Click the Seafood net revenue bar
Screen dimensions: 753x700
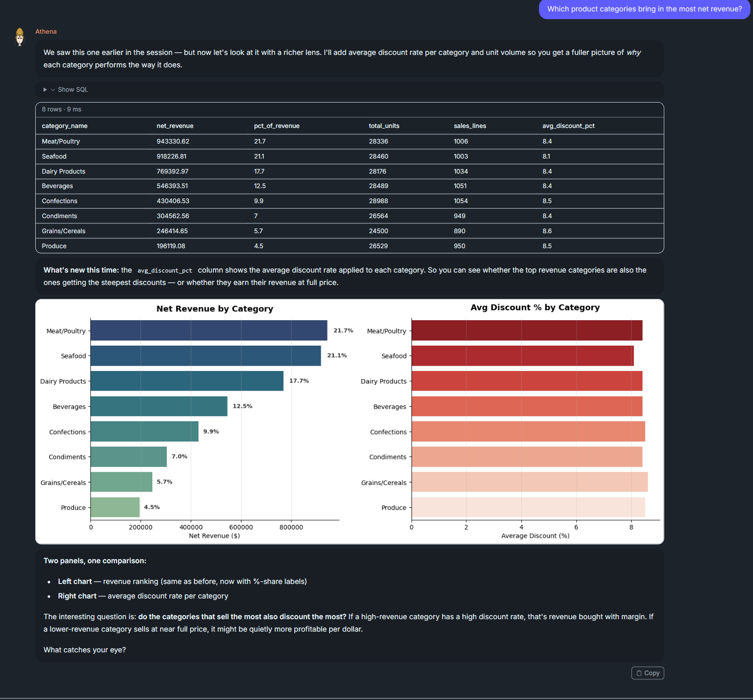pyautogui.click(x=206, y=356)
